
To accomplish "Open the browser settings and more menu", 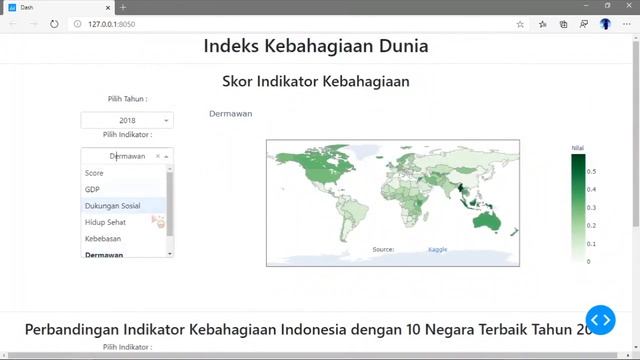I will pyautogui.click(x=627, y=24).
